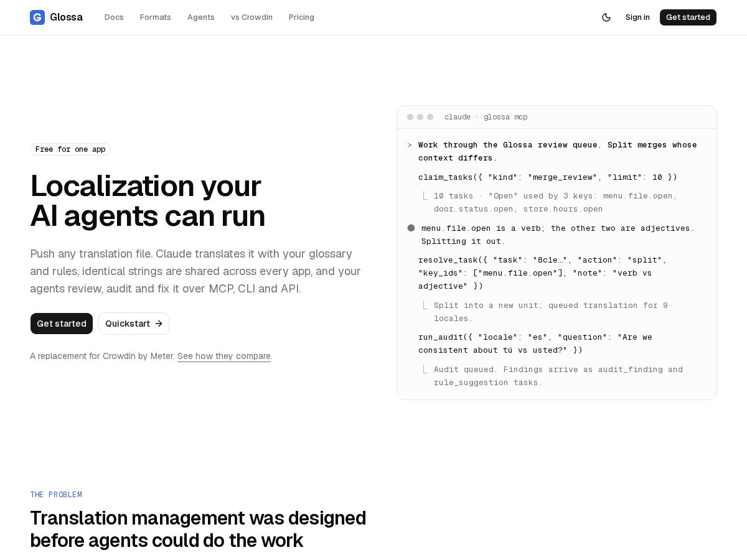The width and height of the screenshot is (747, 560).
Task: Click the arrow icon in Quickstart
Action: 159,324
